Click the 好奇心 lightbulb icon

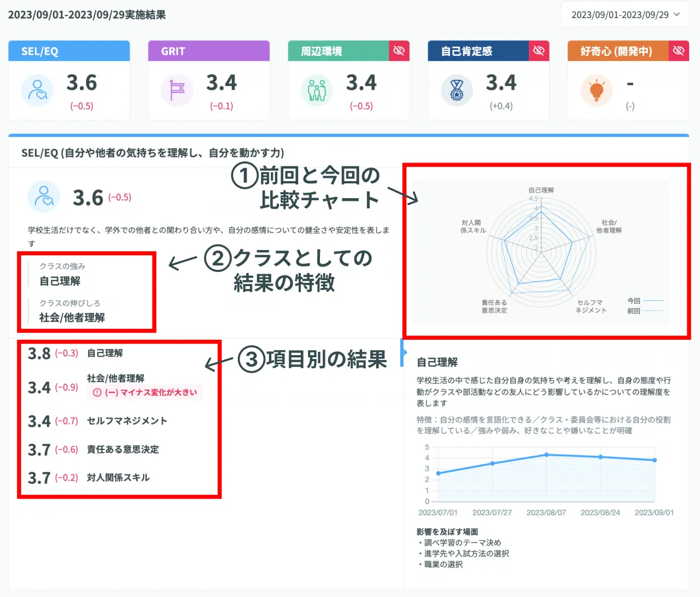click(x=597, y=90)
